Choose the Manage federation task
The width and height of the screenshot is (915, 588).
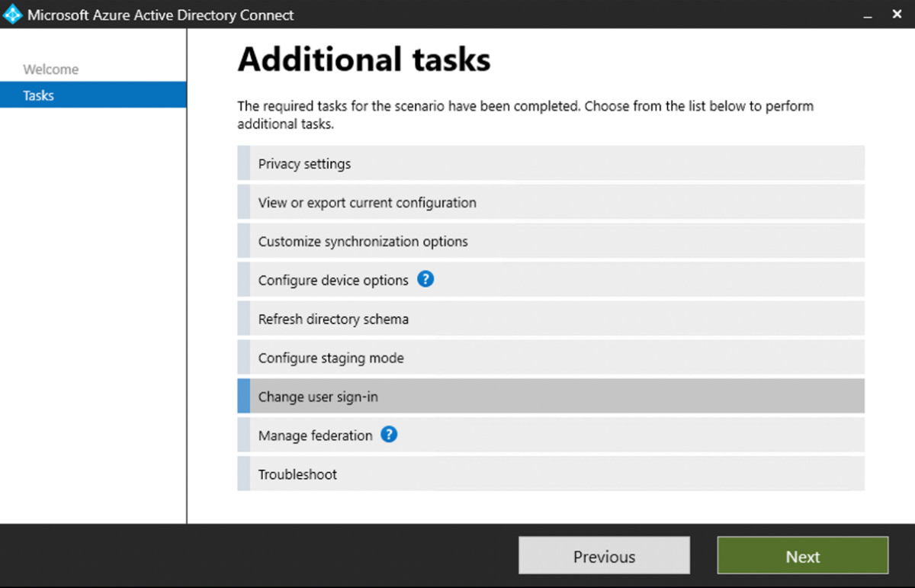click(x=551, y=435)
